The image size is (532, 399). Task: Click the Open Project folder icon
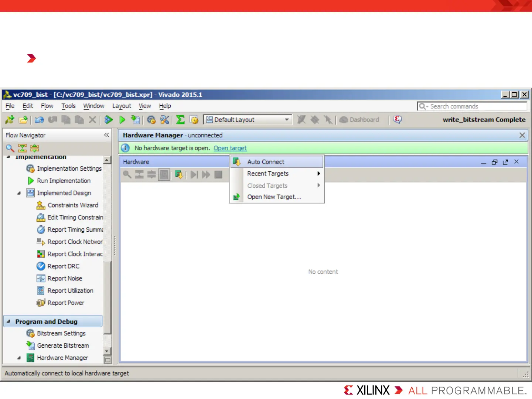(x=23, y=120)
